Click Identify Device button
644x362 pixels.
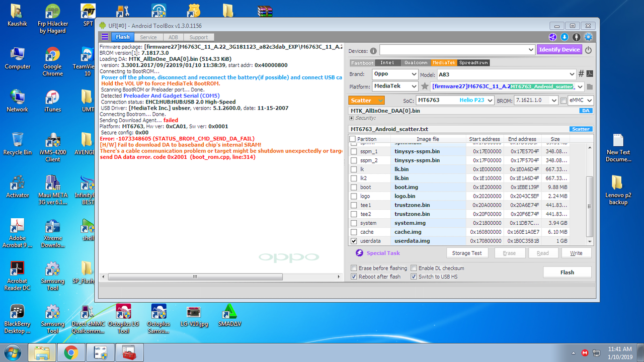pos(560,50)
